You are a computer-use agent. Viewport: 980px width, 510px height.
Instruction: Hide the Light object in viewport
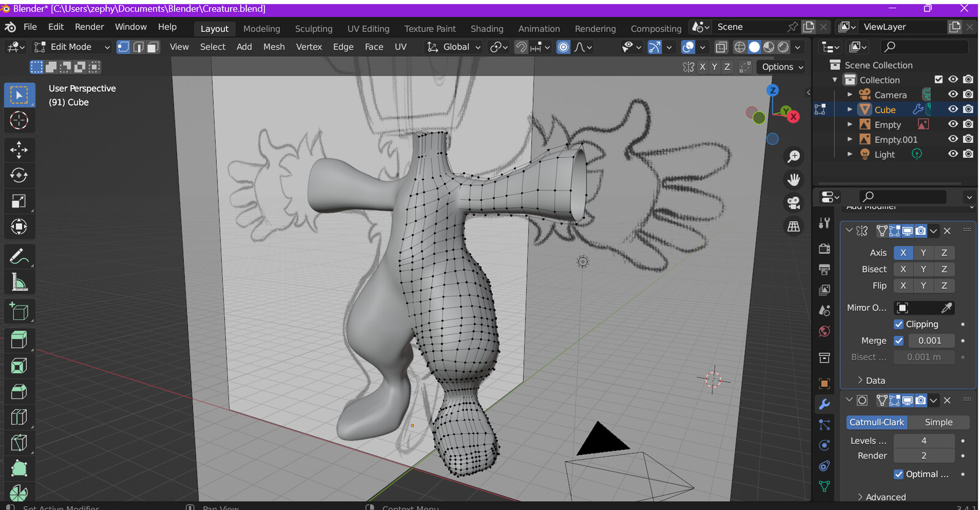click(x=953, y=154)
